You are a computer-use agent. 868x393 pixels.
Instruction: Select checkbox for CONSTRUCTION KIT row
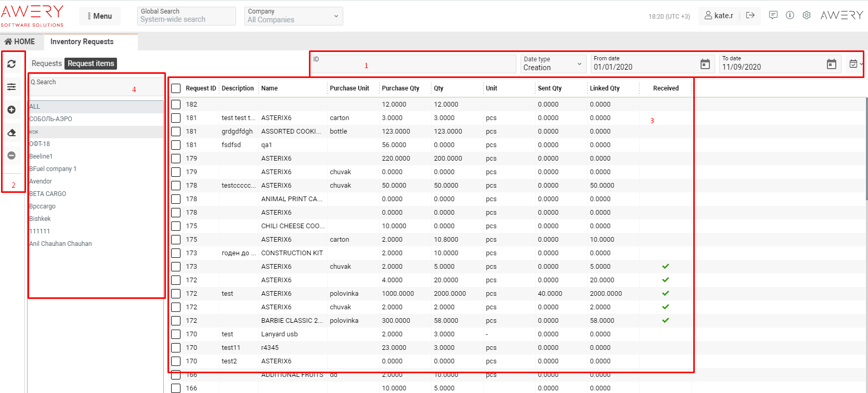pyautogui.click(x=176, y=253)
